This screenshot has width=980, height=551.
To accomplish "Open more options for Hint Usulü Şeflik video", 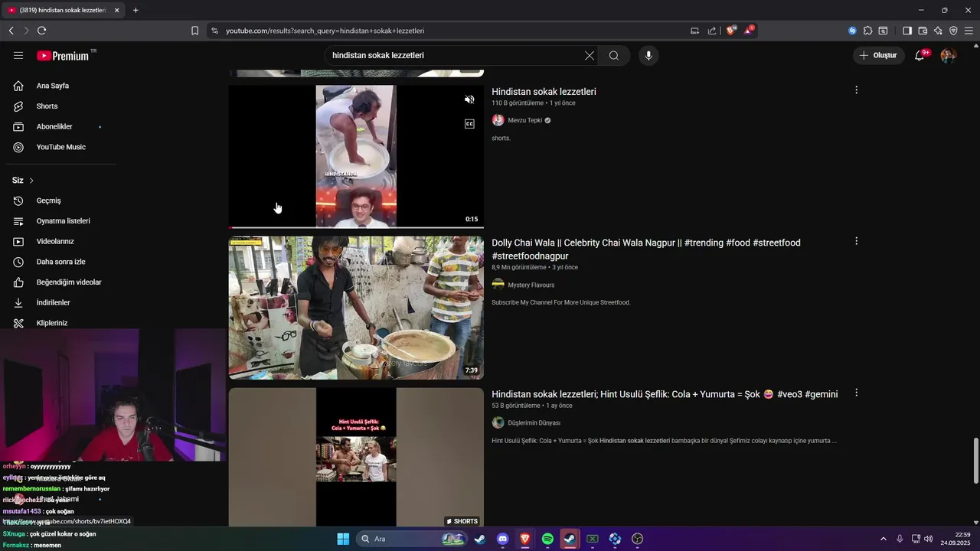I will [x=856, y=393].
